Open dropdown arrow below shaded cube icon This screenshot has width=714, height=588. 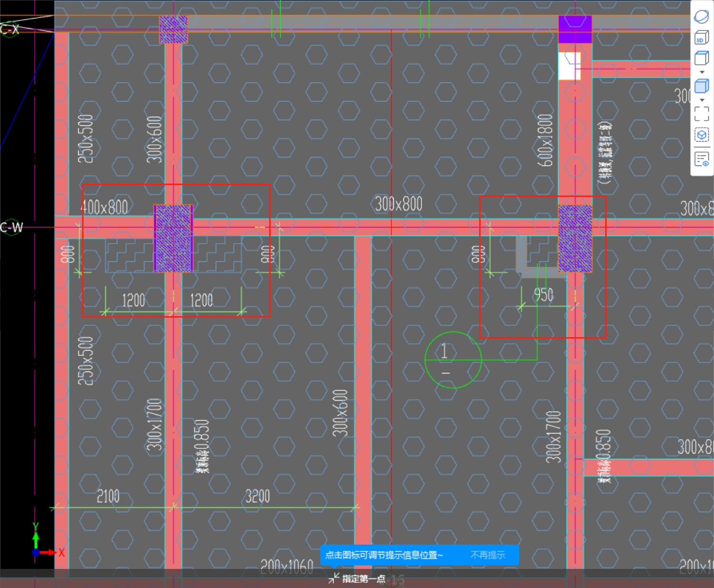[x=702, y=100]
